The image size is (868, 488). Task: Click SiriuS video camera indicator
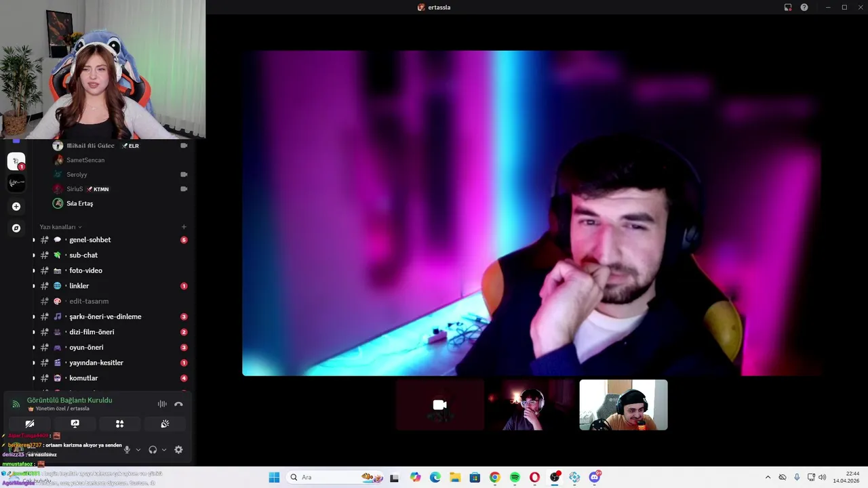pyautogui.click(x=184, y=189)
